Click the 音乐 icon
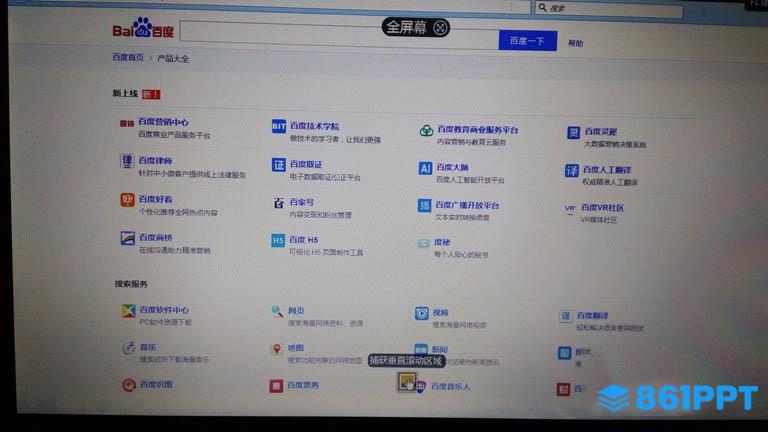 coord(129,348)
